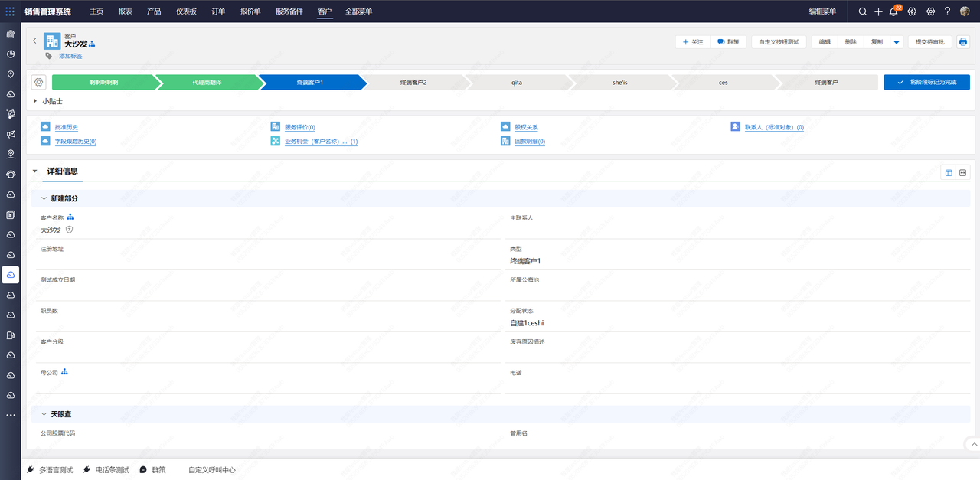Click the back arrow beside 客户 header

coord(34,41)
